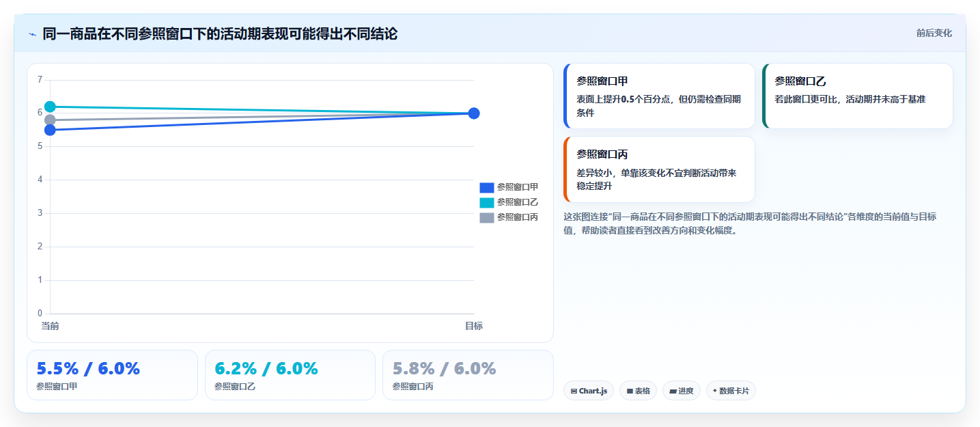980x427 pixels.
Task: Toggle 参照窗口乙 legend color box
Action: pyautogui.click(x=486, y=202)
